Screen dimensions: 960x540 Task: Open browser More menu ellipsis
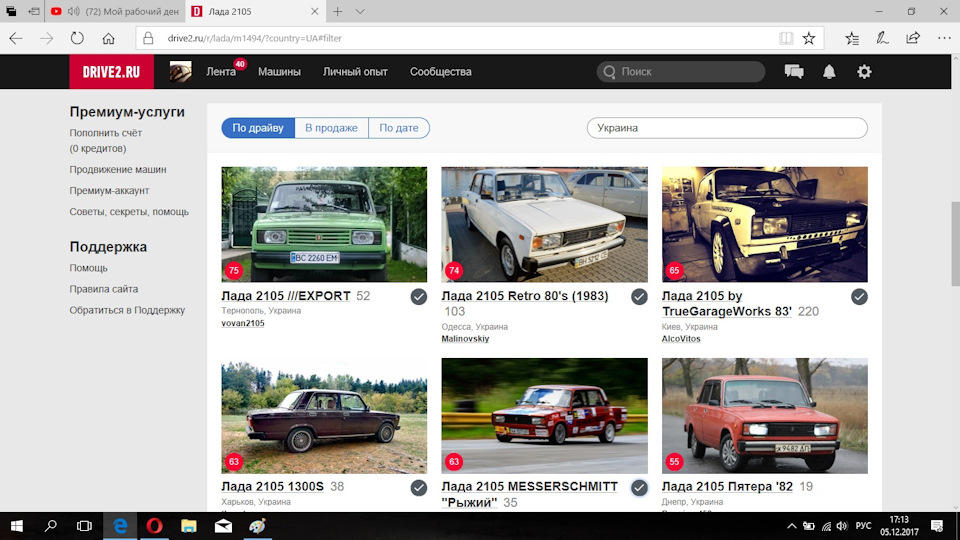tap(944, 38)
